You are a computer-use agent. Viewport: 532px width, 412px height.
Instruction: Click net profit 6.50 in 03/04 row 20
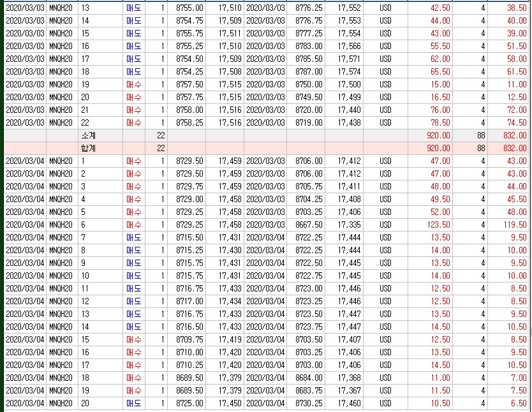click(519, 403)
